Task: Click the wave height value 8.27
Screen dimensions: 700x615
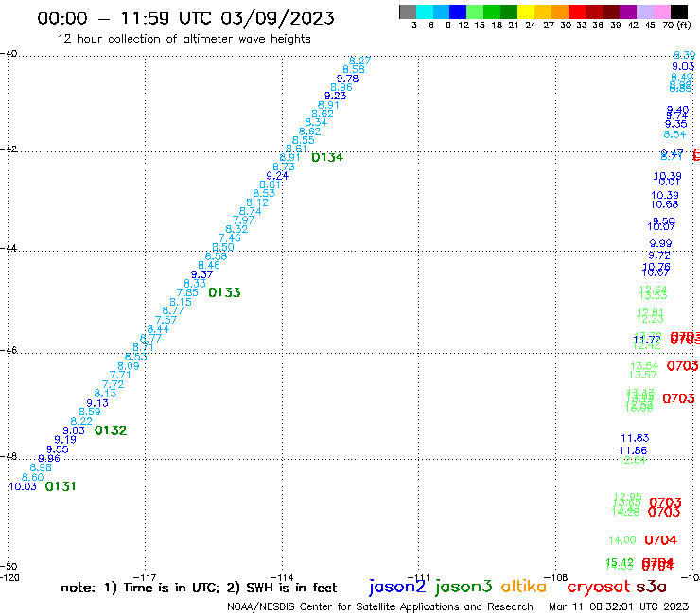Action: (x=359, y=61)
